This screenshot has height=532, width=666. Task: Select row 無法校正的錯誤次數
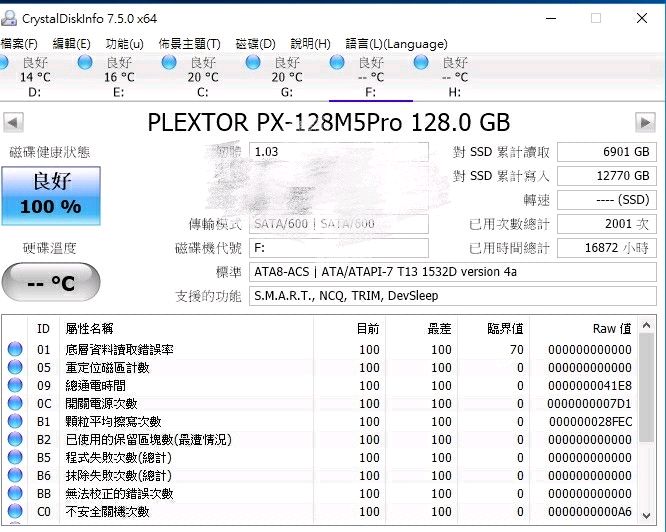click(x=319, y=494)
